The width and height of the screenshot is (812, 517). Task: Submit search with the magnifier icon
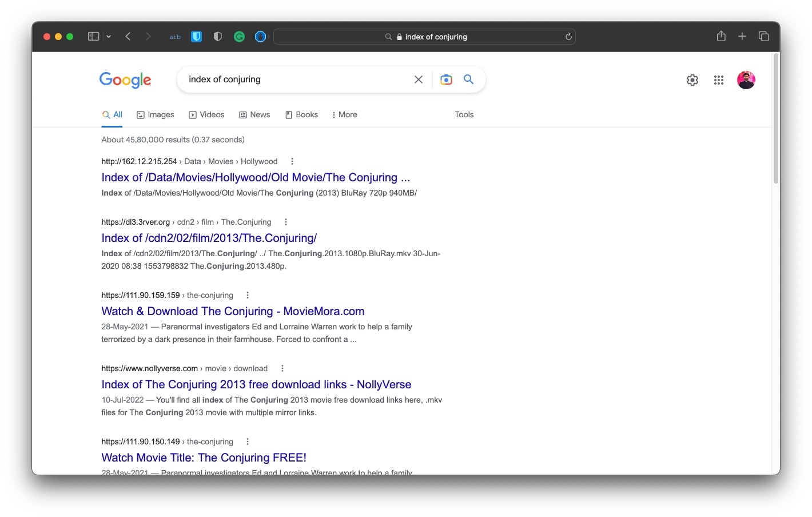[468, 79]
